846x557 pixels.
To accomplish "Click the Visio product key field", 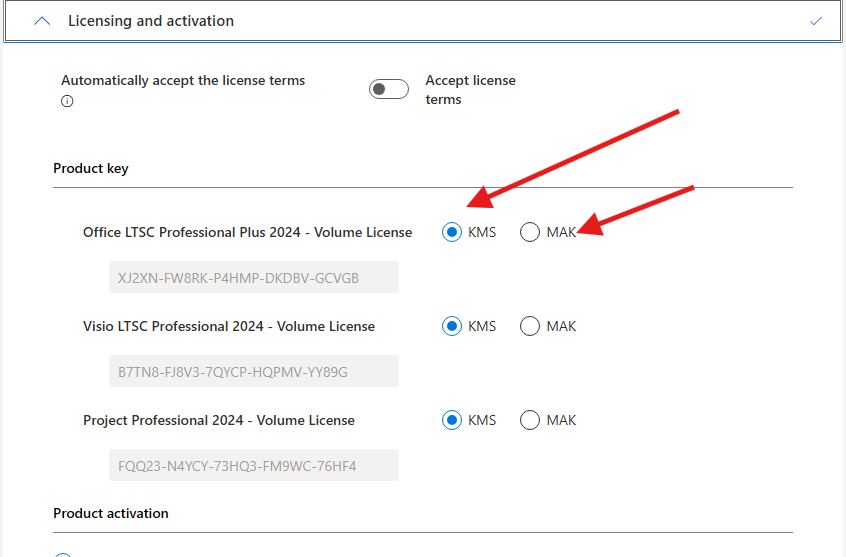I will (253, 371).
